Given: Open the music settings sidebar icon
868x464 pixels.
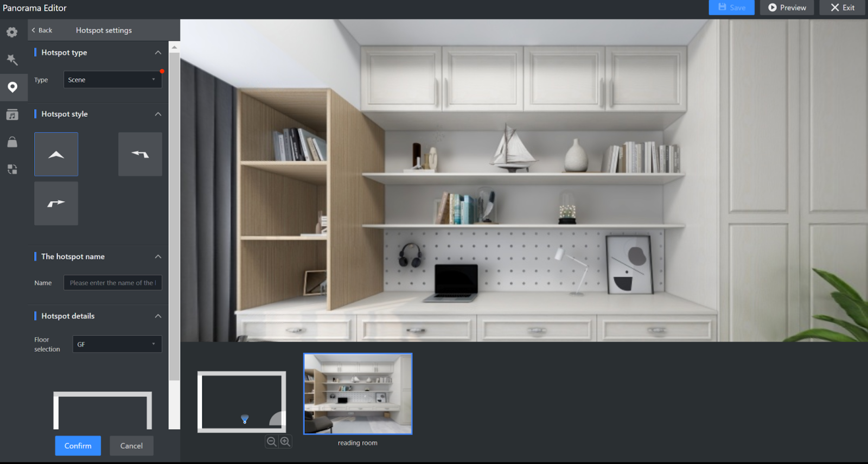Looking at the screenshot, I should pos(12,115).
